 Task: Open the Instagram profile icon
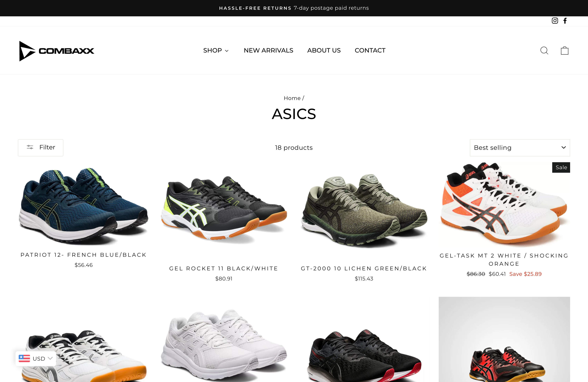(555, 21)
